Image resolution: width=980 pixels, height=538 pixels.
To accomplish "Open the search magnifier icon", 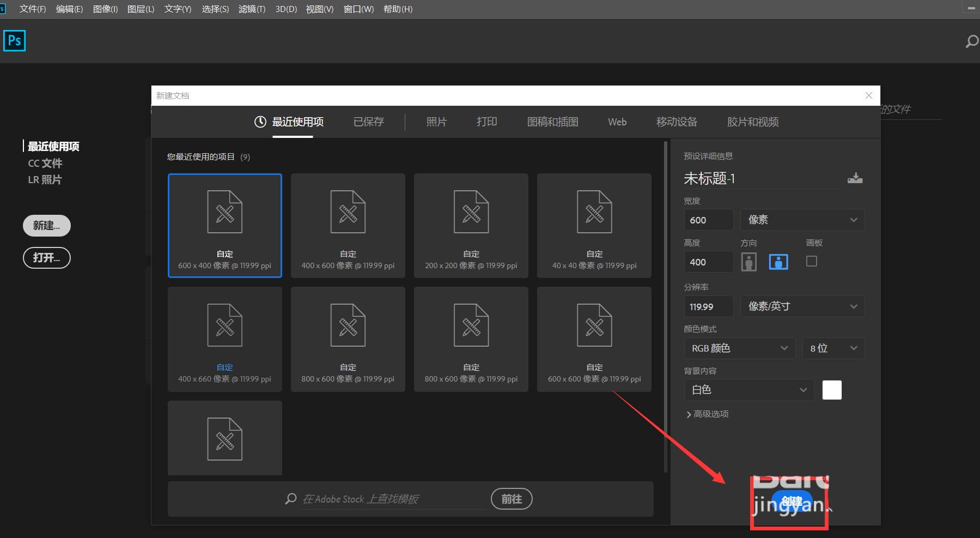I will point(972,41).
